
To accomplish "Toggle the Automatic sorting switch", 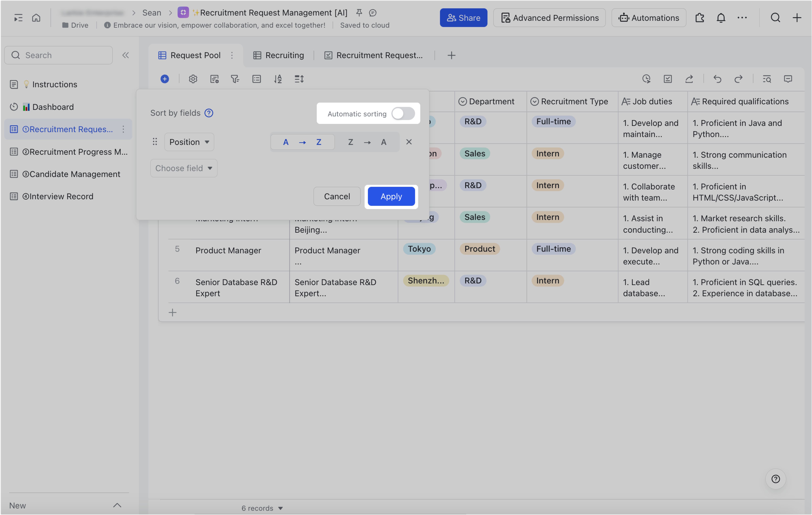I will point(403,114).
